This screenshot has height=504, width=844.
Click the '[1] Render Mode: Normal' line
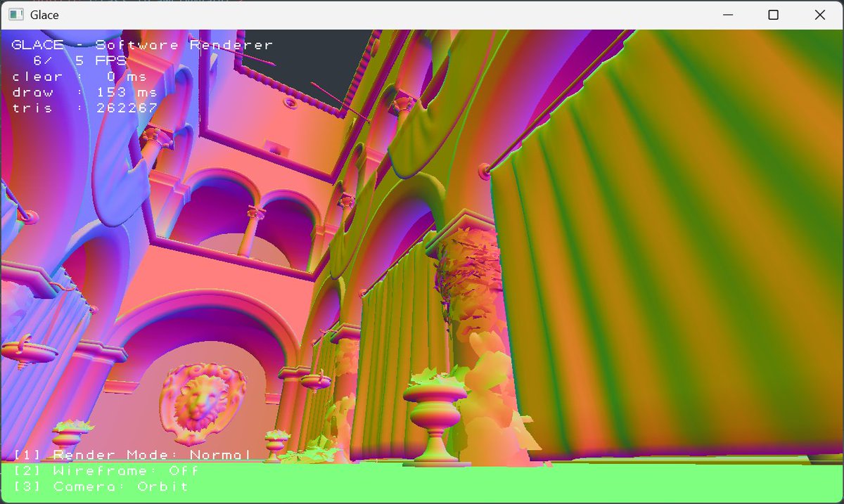pyautogui.click(x=132, y=455)
